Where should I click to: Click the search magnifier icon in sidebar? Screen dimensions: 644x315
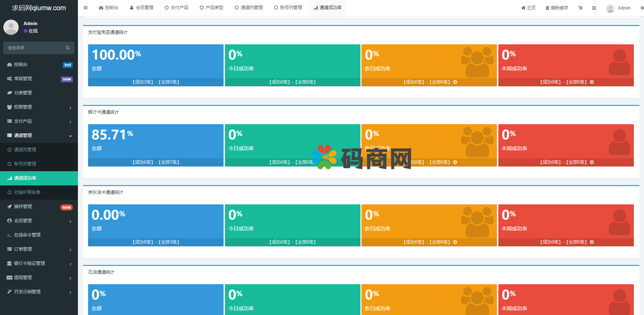pos(68,48)
